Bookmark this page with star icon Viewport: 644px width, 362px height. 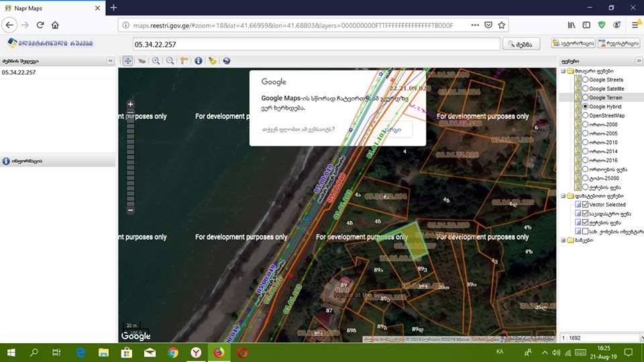[x=502, y=25]
